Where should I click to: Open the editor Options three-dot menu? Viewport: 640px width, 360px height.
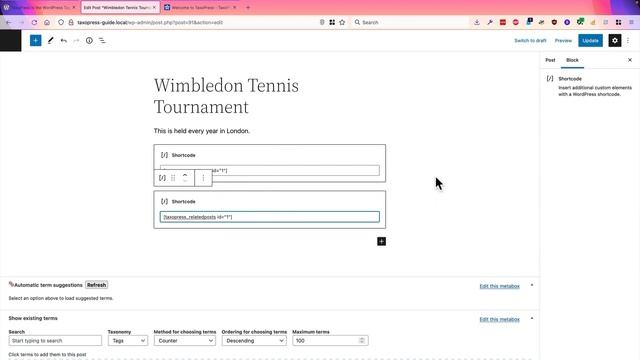pos(628,40)
